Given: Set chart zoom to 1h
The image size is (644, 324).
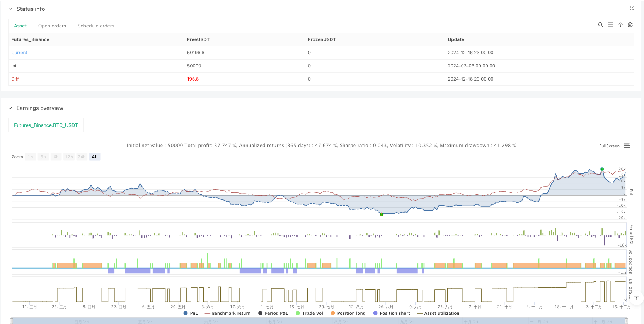Looking at the screenshot, I should [x=31, y=157].
